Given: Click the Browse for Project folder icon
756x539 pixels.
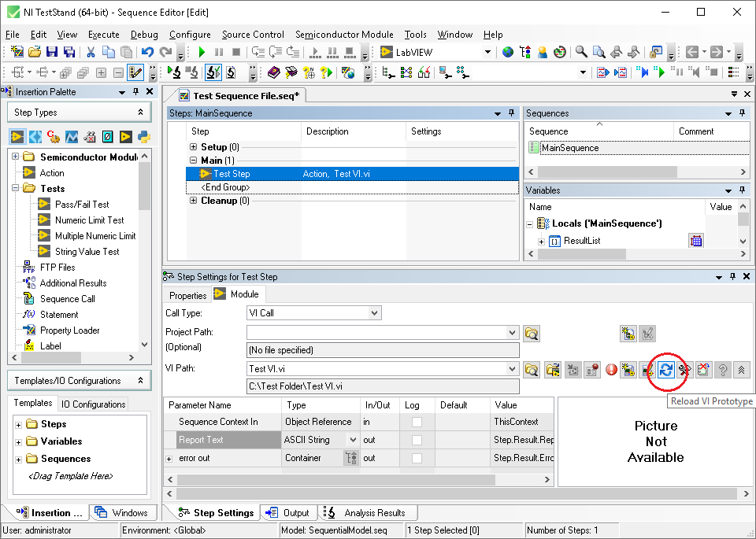Looking at the screenshot, I should [532, 334].
